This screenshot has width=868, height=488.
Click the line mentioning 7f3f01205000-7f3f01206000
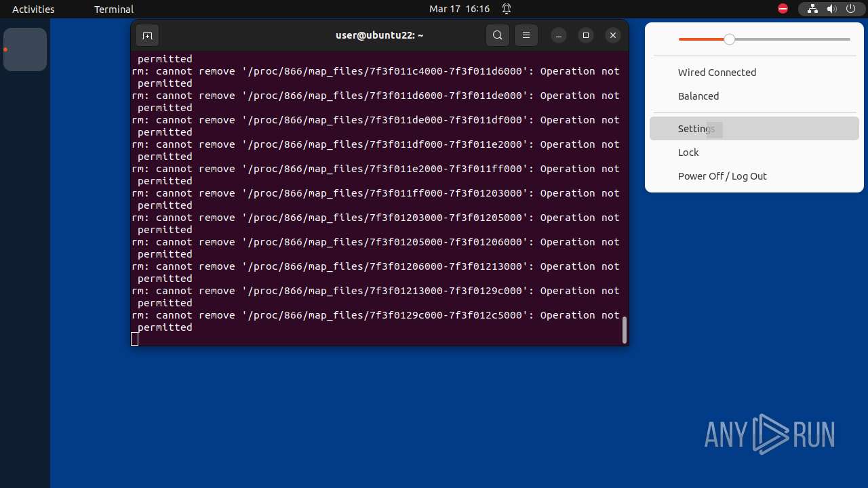(x=376, y=242)
